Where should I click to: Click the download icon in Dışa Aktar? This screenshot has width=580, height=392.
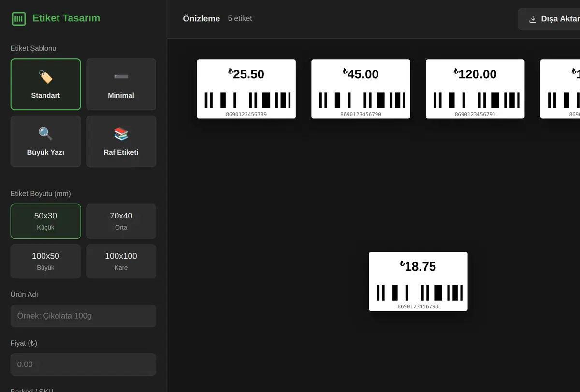click(533, 19)
